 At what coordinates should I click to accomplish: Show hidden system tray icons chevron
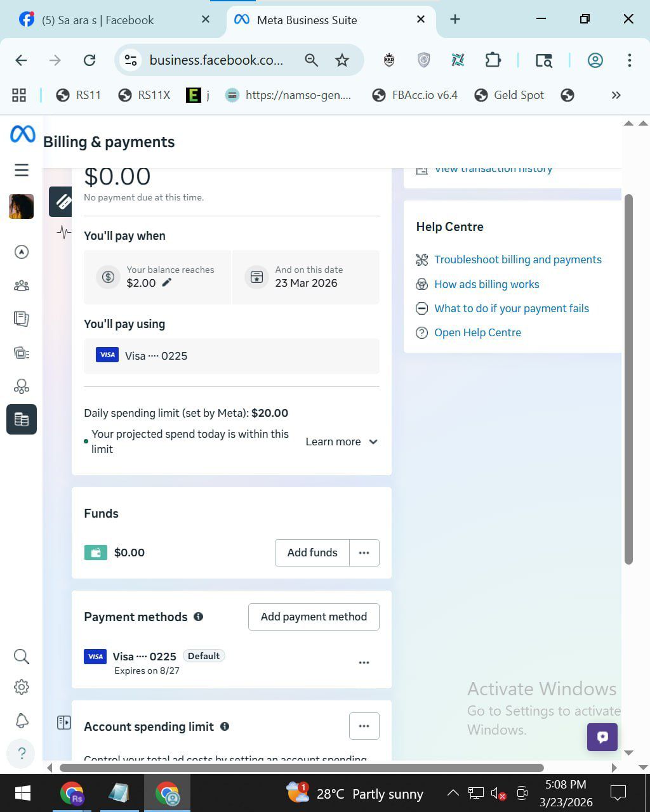point(453,793)
